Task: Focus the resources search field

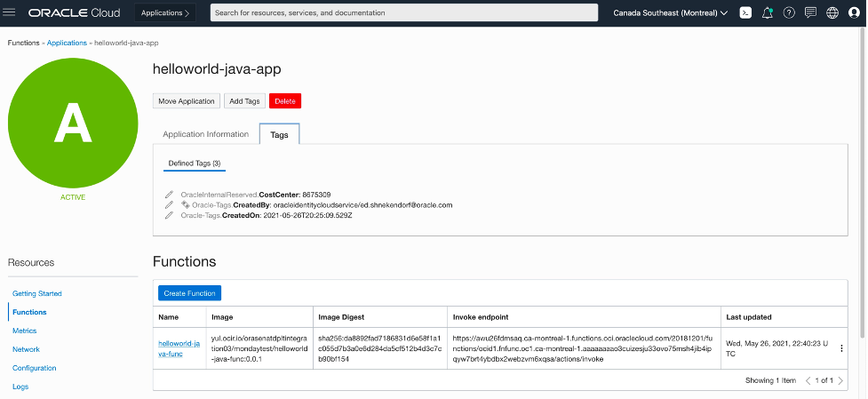Action: coord(404,12)
